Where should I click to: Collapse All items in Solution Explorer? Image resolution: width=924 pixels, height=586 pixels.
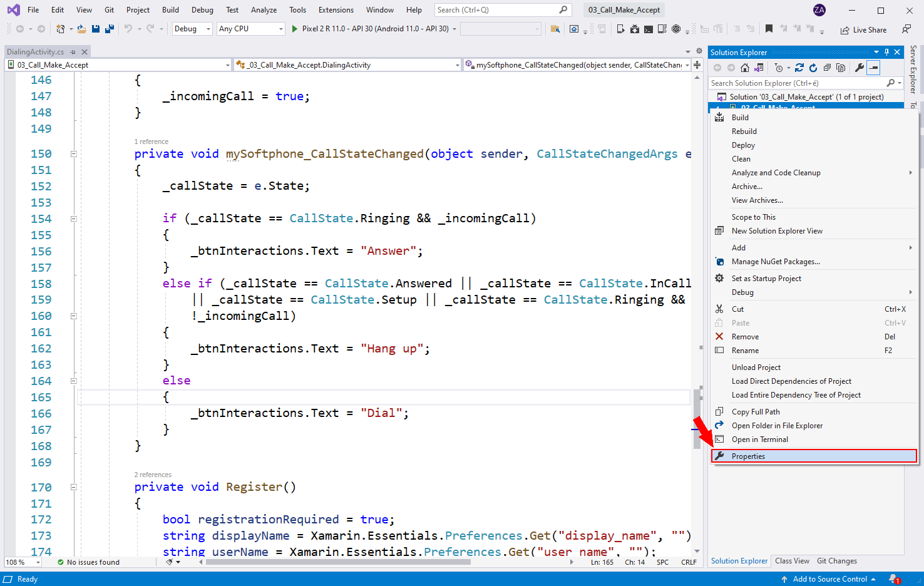[827, 68]
